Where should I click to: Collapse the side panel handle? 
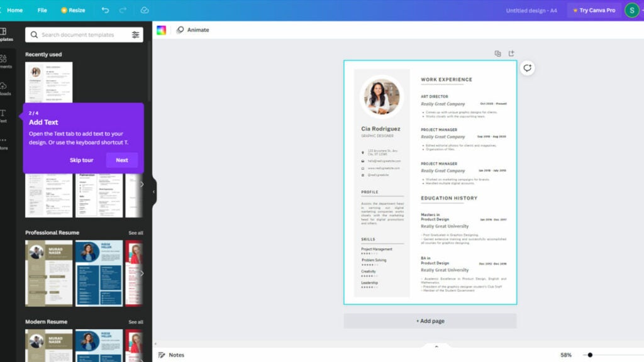click(153, 192)
